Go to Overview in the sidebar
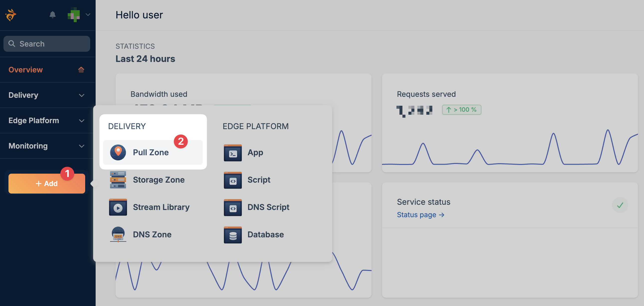The image size is (644, 306). [x=26, y=70]
